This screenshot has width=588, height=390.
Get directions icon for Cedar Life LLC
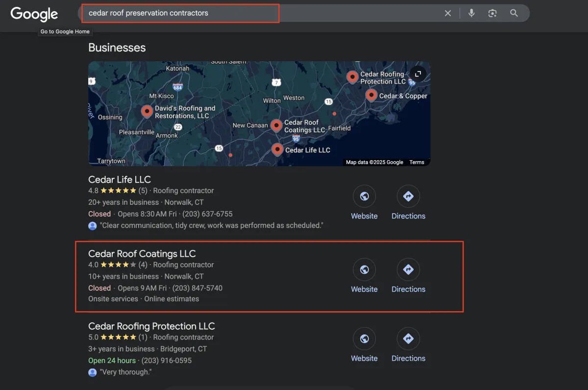[408, 196]
